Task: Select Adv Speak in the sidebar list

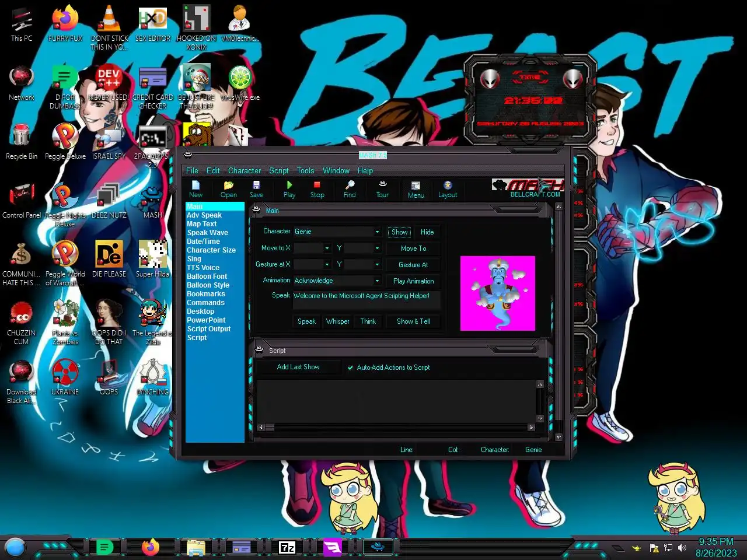Action: [204, 215]
